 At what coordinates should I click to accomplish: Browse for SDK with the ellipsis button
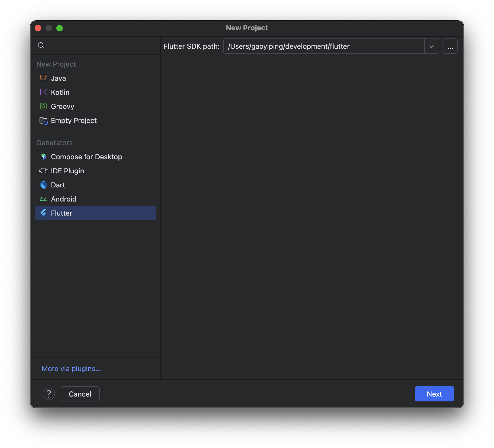pos(450,46)
